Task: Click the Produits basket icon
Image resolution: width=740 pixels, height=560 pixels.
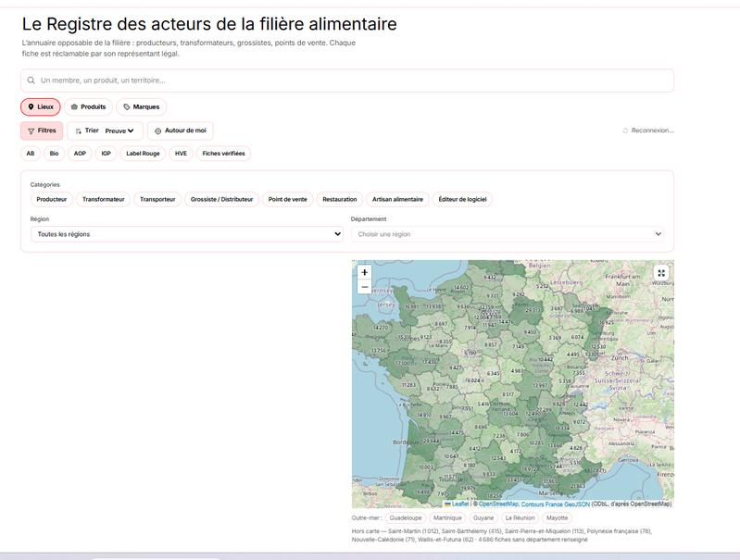Action: [74, 107]
